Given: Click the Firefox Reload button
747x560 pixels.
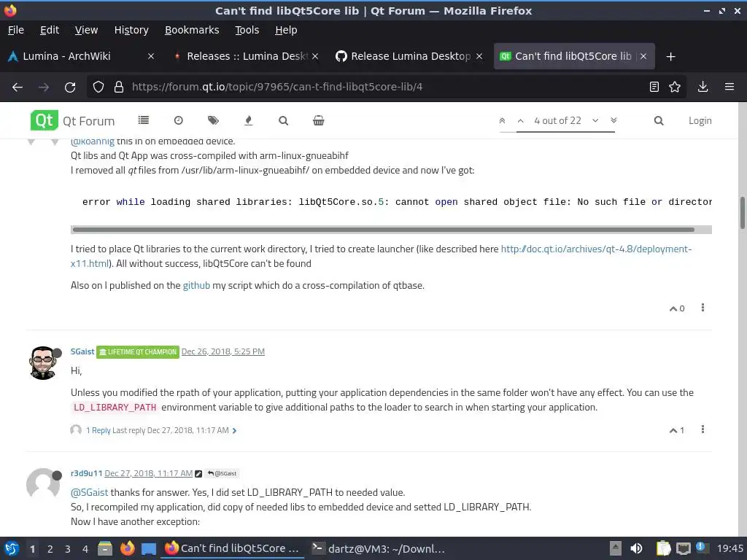Looking at the screenshot, I should pos(70,87).
